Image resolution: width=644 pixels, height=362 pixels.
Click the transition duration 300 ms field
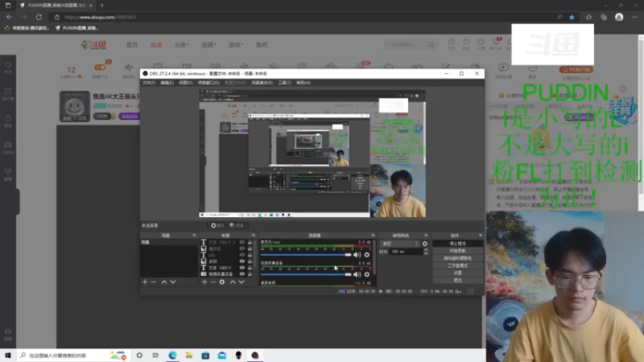407,252
